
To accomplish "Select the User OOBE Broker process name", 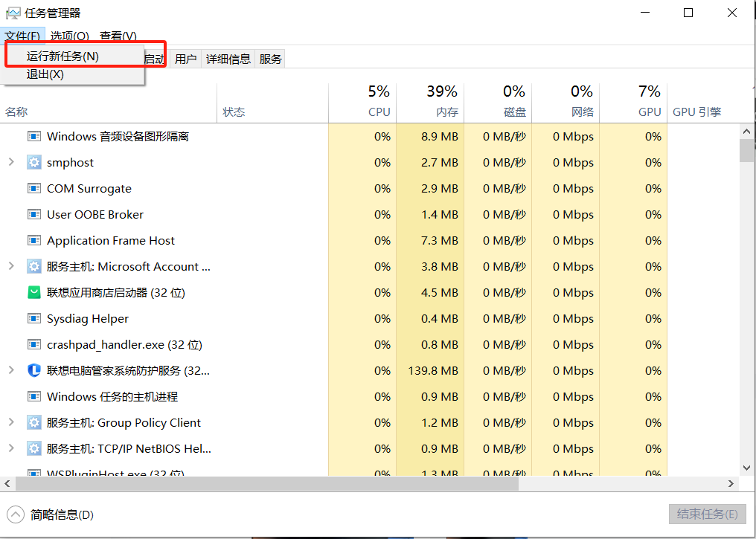I will click(95, 214).
